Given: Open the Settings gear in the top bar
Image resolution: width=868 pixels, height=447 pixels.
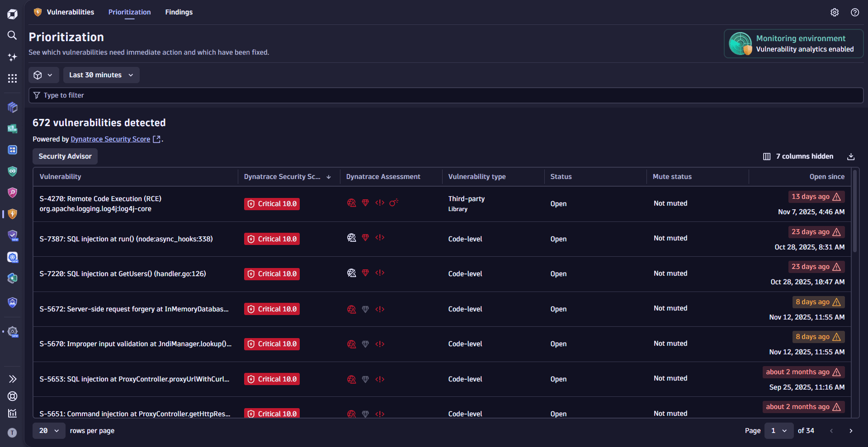Looking at the screenshot, I should [835, 12].
